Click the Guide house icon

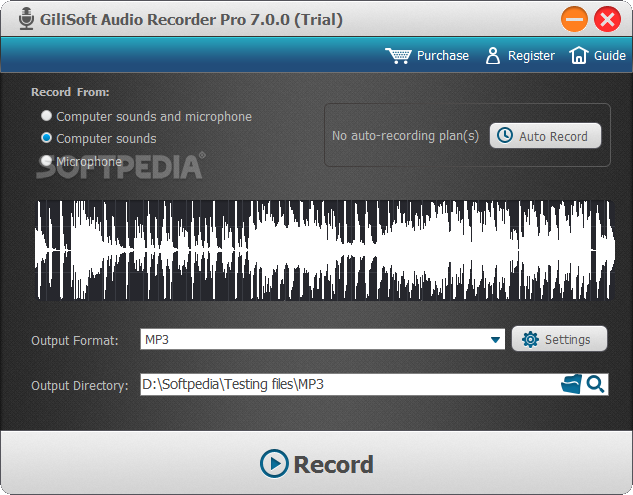click(579, 55)
